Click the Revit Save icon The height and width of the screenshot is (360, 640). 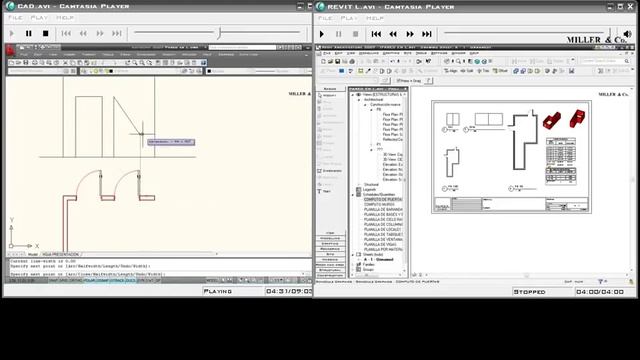338,61
